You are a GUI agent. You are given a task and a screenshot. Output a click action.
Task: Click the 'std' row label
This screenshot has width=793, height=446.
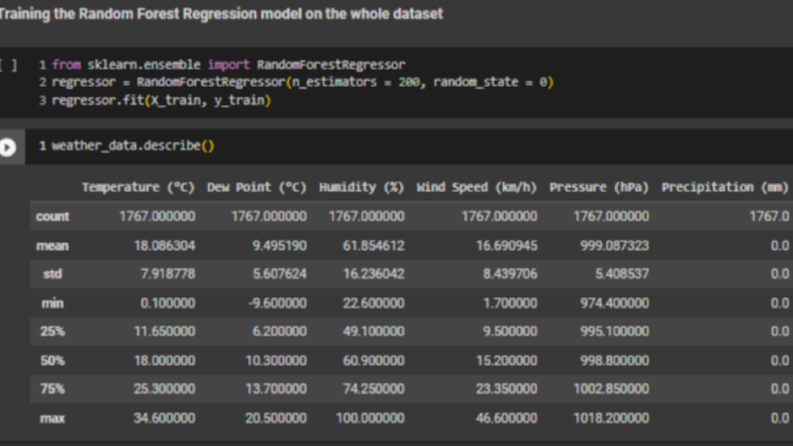pos(53,274)
